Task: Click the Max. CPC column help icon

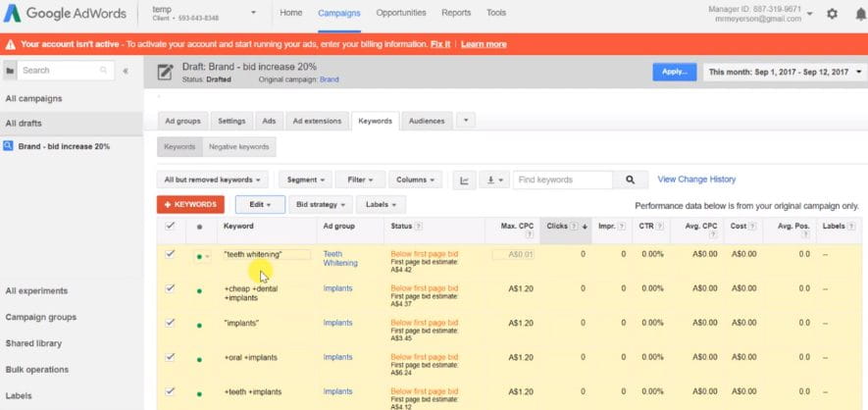Action: 530,234
